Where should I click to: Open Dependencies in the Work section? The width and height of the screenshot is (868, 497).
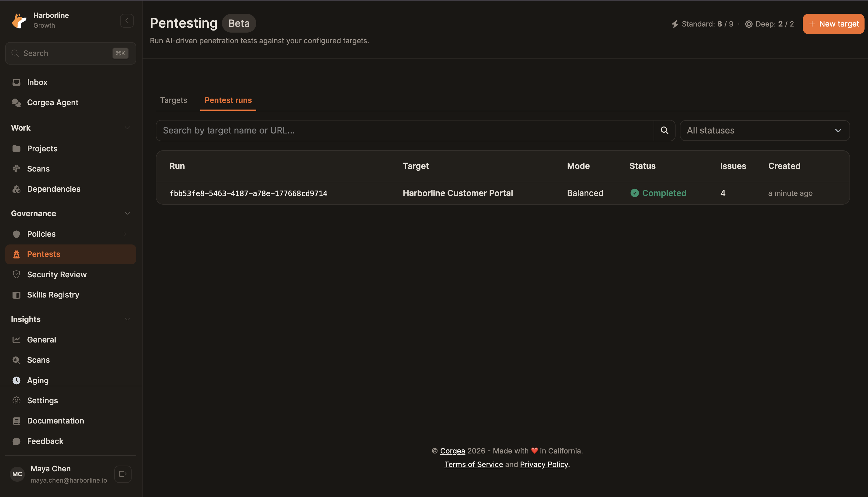point(71,189)
